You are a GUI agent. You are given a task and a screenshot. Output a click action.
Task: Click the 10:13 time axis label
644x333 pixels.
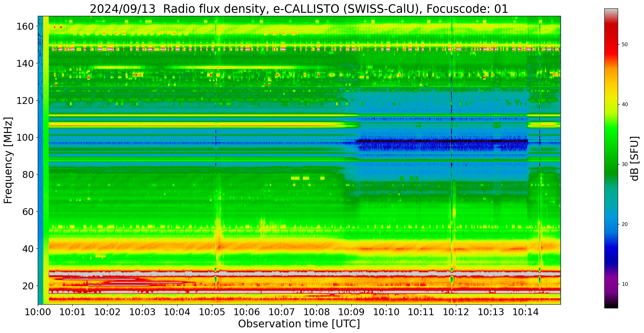[491, 312]
